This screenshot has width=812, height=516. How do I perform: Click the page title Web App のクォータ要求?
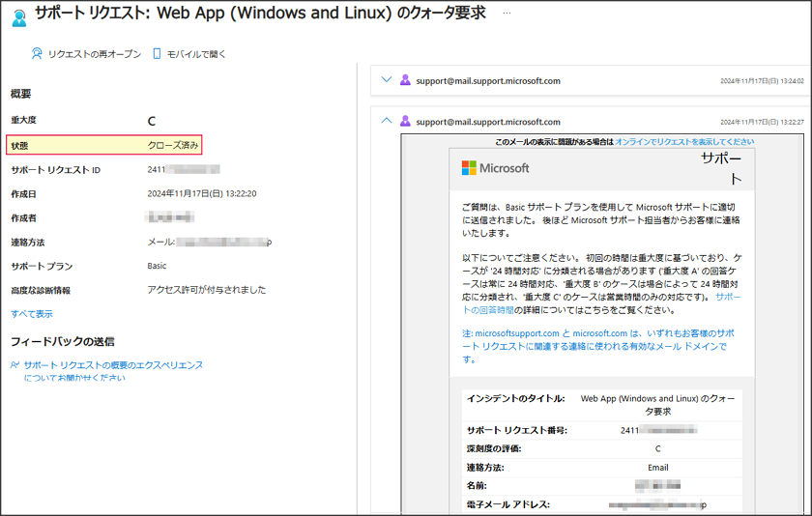(260, 13)
